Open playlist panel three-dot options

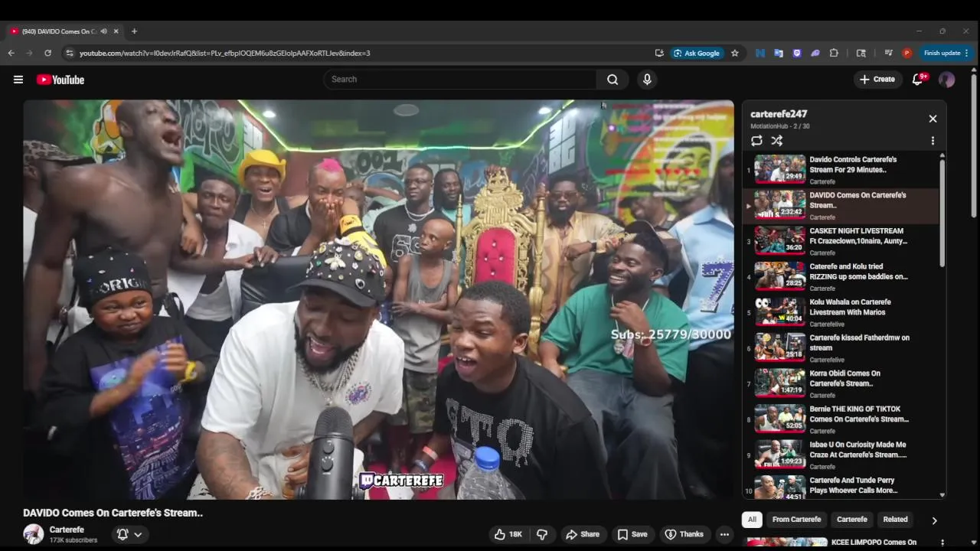tap(933, 141)
